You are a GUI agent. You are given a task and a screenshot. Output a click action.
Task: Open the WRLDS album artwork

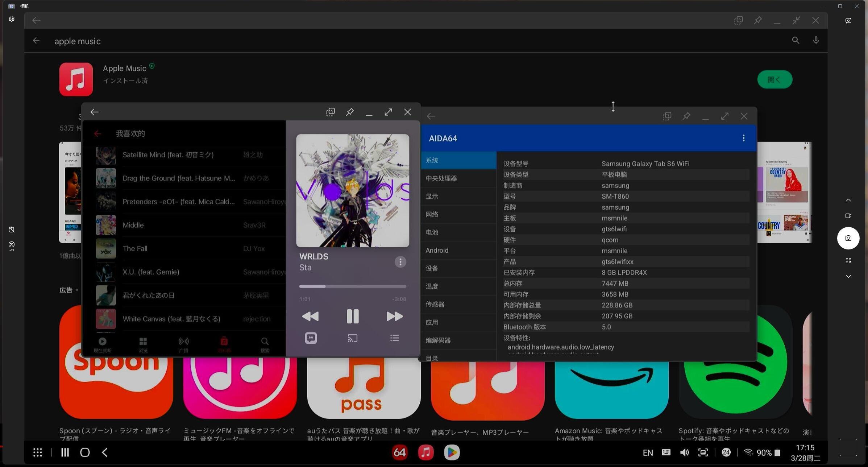point(353,191)
